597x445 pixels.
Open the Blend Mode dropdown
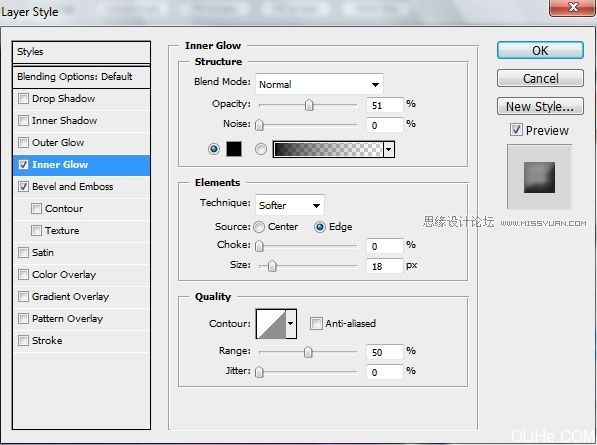click(x=319, y=84)
